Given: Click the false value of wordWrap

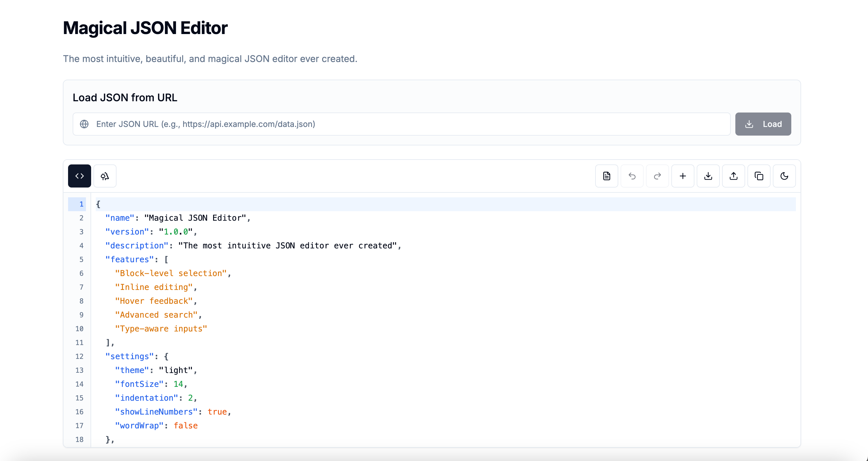Looking at the screenshot, I should click(x=185, y=426).
